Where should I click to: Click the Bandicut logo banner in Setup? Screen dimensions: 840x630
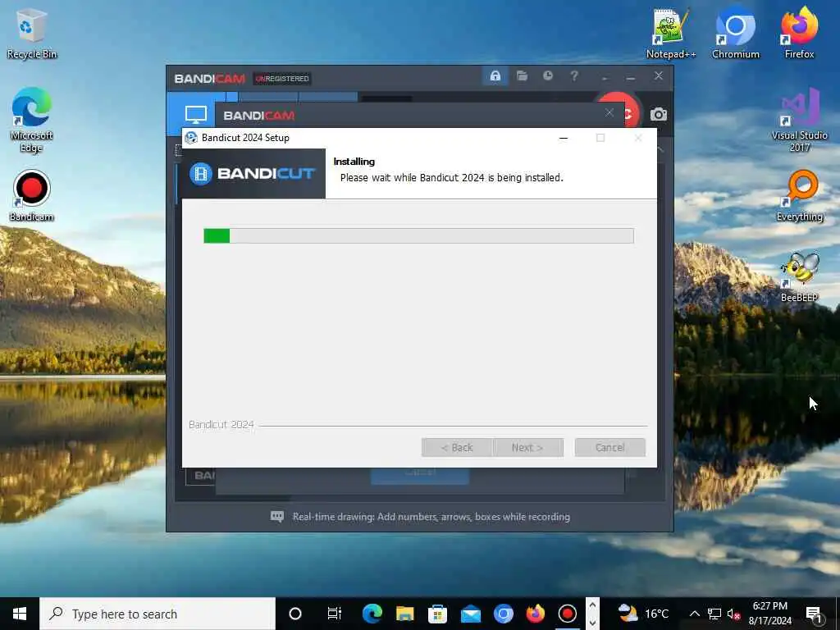click(254, 174)
